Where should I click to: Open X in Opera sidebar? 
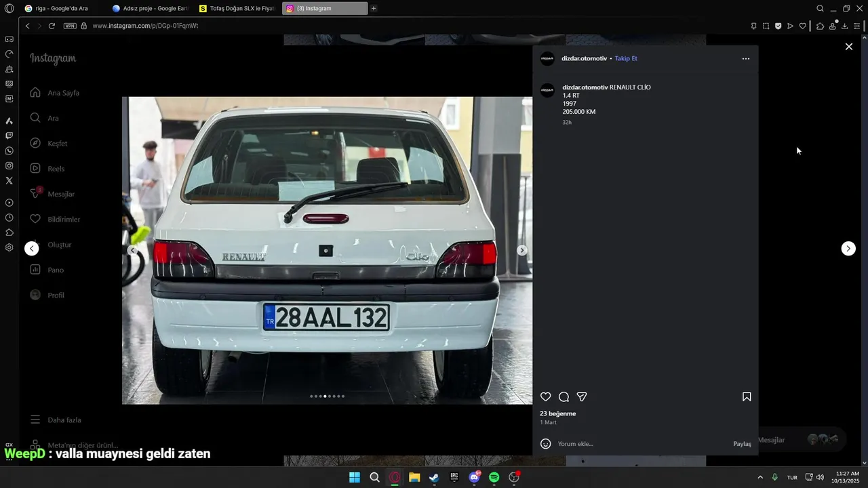[9, 180]
